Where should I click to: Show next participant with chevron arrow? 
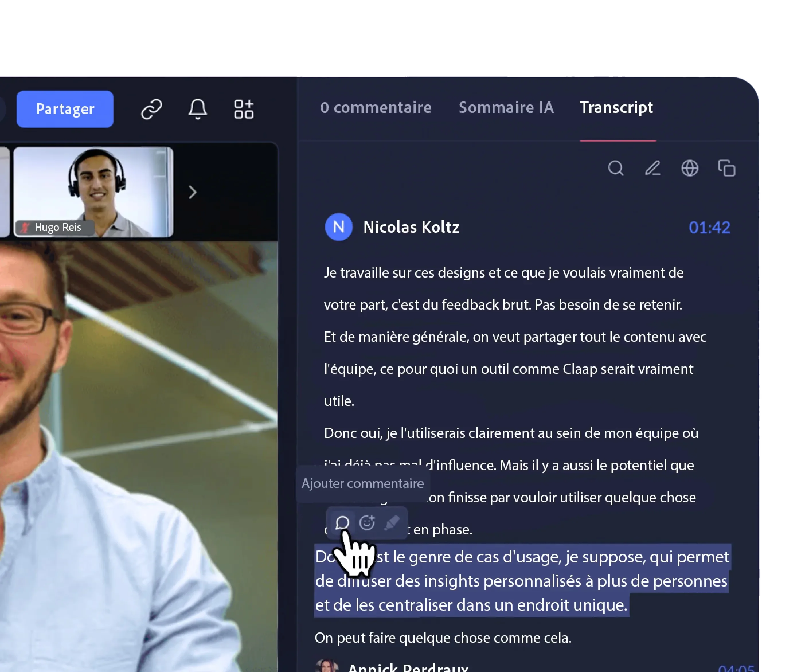[x=192, y=192]
